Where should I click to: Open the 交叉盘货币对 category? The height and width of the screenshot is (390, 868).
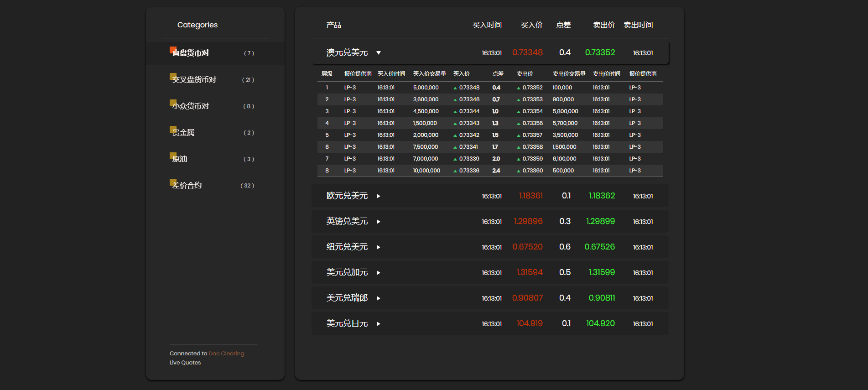215,79
